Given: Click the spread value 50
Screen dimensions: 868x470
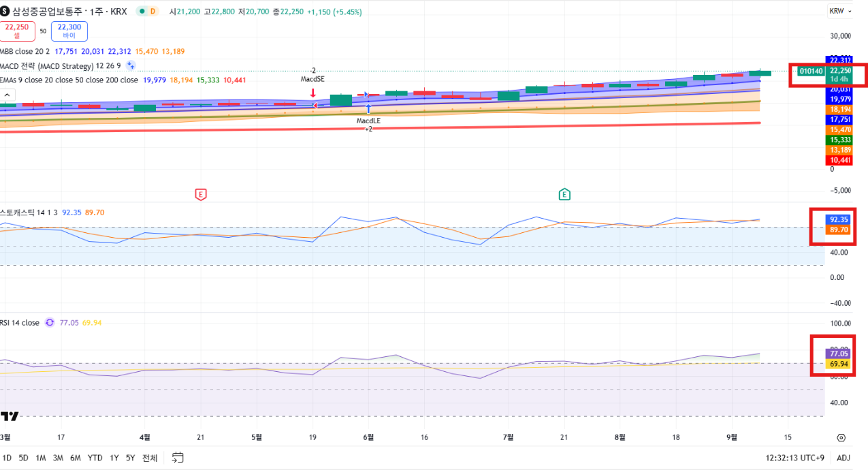Looking at the screenshot, I should tap(43, 31).
